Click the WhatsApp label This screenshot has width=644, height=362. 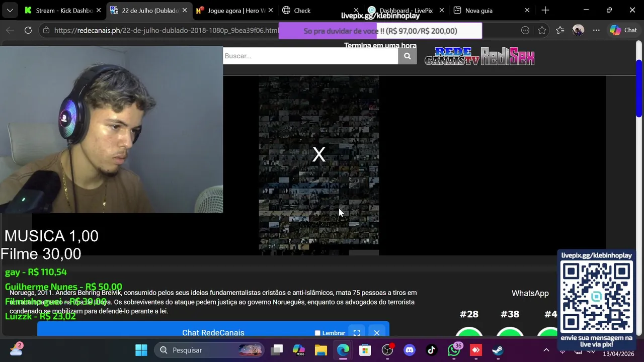530,293
